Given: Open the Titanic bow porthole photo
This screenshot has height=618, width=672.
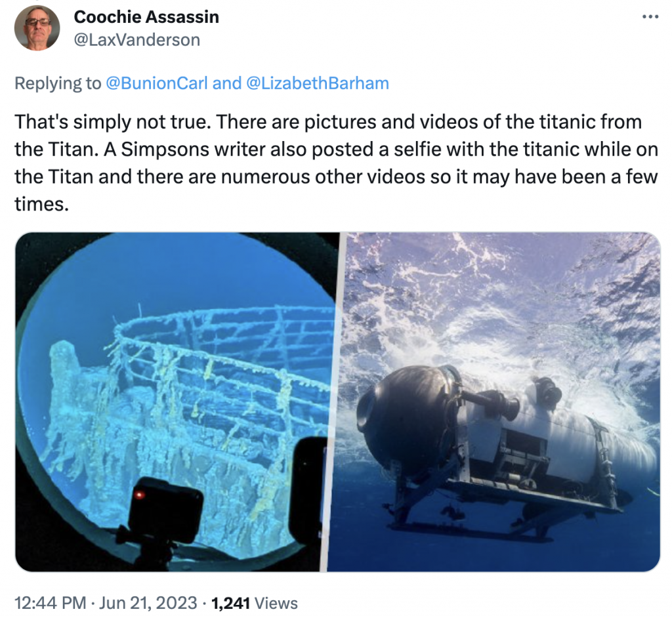Looking at the screenshot, I should point(176,402).
